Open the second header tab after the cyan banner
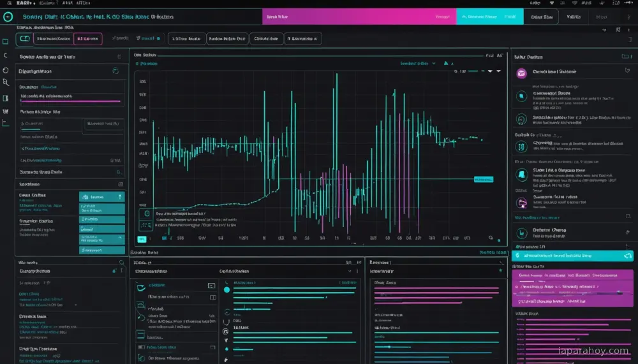The width and height of the screenshot is (638, 364). pos(574,17)
